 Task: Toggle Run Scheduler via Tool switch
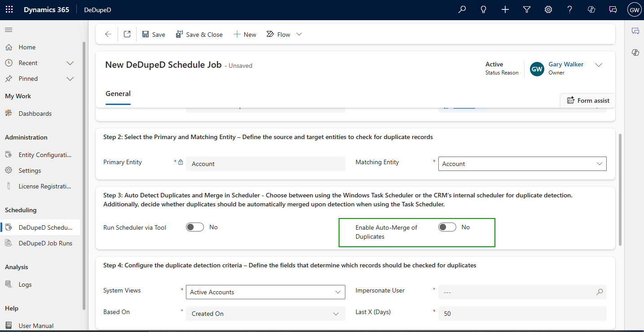[195, 227]
